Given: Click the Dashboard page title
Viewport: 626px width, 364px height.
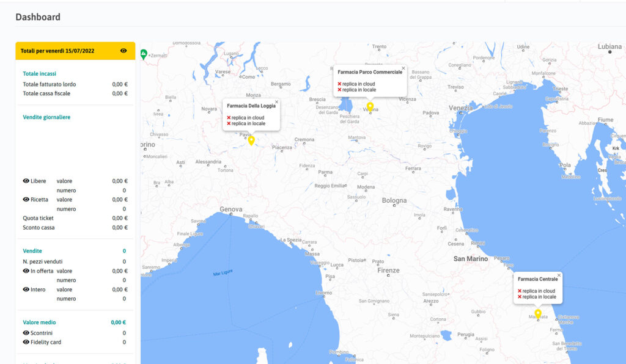Looking at the screenshot, I should [38, 17].
